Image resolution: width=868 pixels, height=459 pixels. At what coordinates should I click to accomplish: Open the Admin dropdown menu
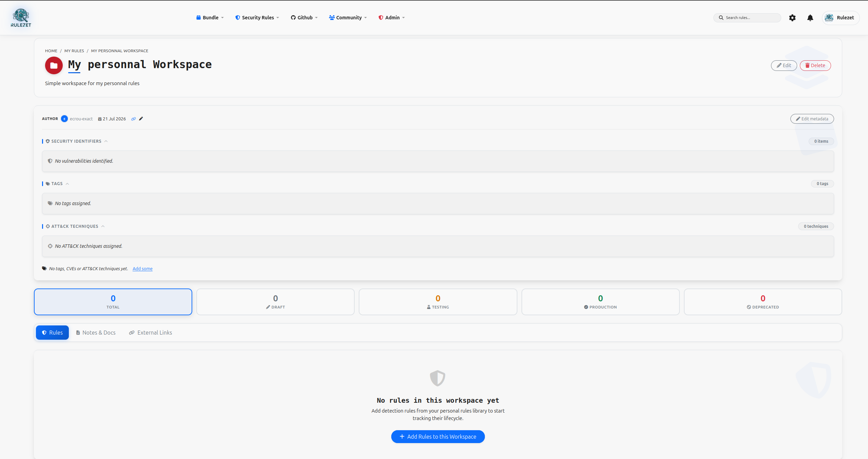click(x=392, y=18)
